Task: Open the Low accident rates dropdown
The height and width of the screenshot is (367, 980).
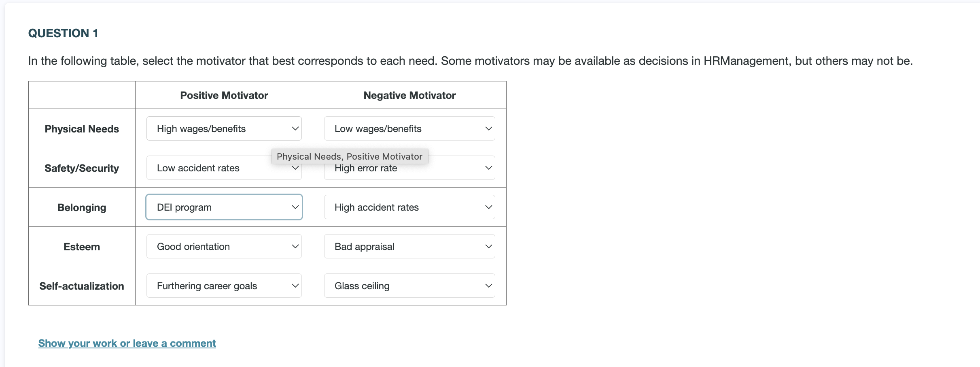Action: 223,168
